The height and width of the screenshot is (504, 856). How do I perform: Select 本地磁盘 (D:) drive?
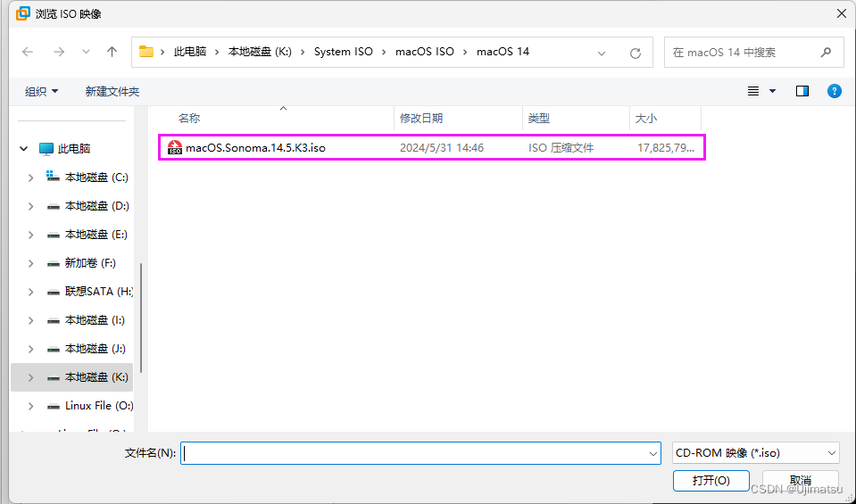point(96,206)
